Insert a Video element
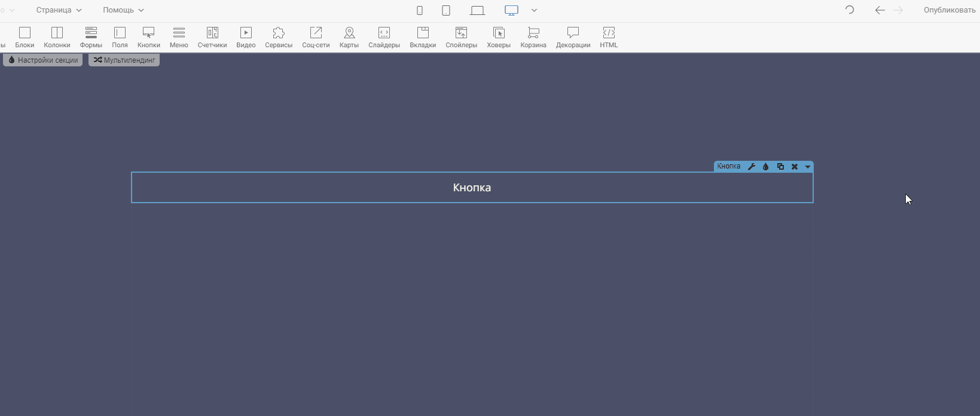980x416 pixels. (x=246, y=36)
